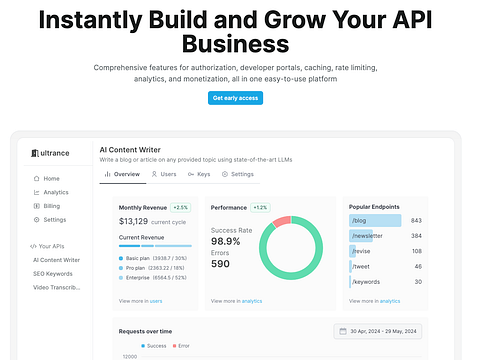Open Analytics via its chart icon

click(37, 192)
